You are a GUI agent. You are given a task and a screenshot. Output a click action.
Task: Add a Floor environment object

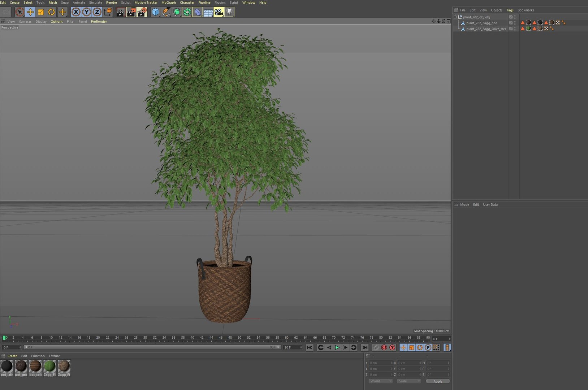click(x=208, y=12)
